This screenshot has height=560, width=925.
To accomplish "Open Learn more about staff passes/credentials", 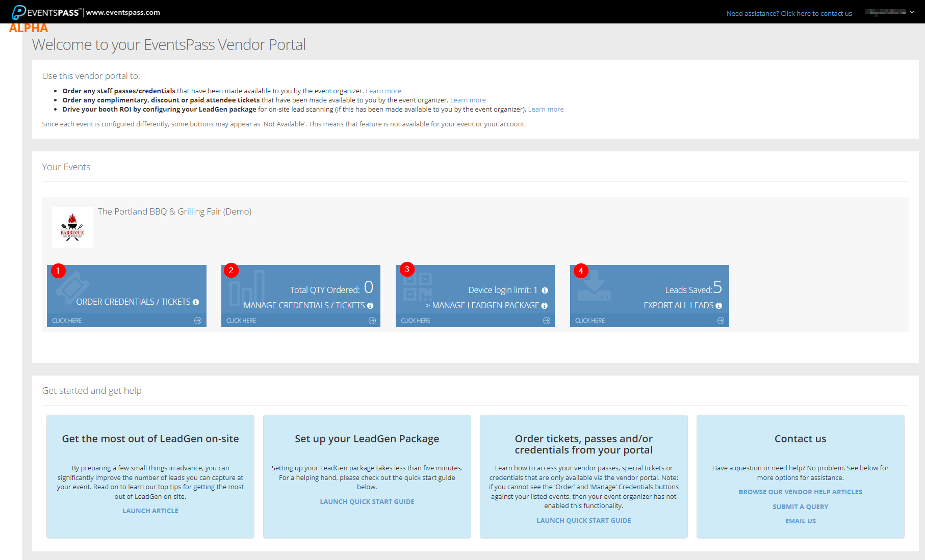I will 383,91.
